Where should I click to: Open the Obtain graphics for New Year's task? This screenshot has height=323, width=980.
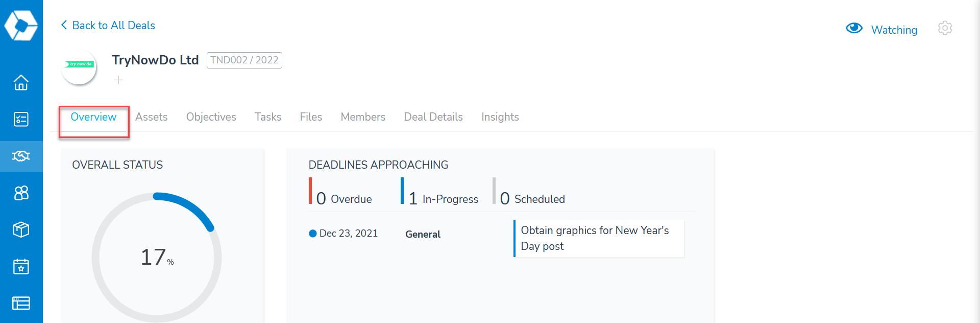[599, 238]
